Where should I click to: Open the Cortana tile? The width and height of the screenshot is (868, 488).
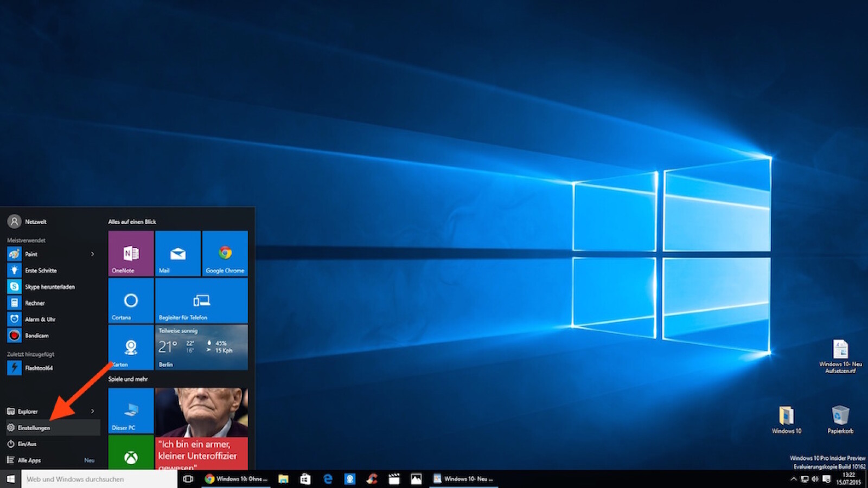click(131, 300)
